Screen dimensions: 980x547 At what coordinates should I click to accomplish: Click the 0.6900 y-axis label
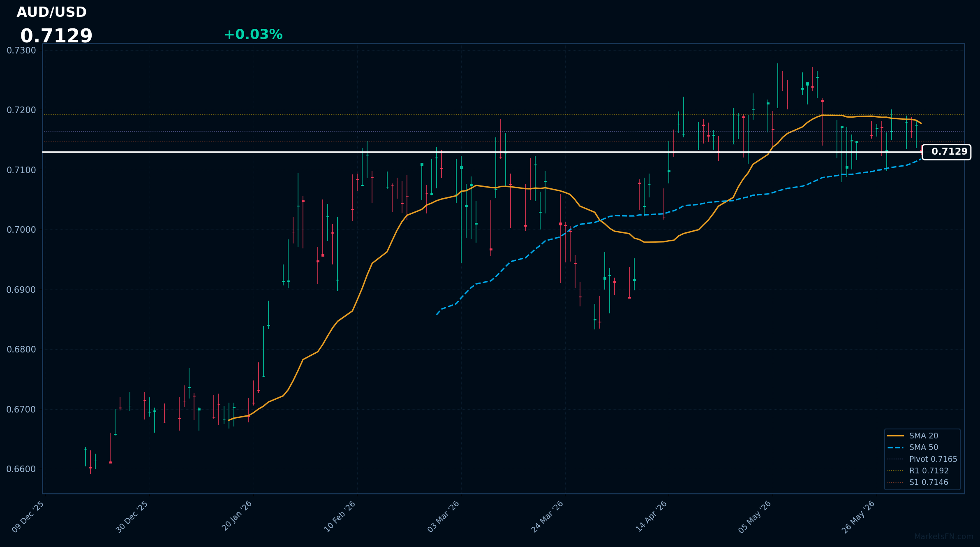pos(21,290)
